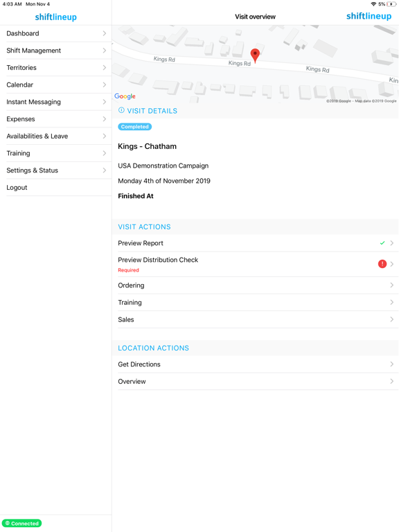Open Preview Report
This screenshot has width=399, height=532.
[x=255, y=243]
